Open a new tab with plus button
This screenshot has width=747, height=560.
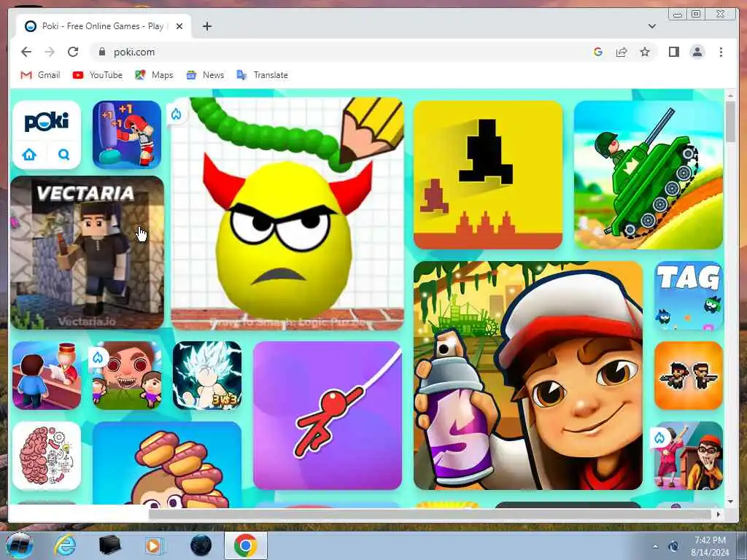(x=206, y=26)
